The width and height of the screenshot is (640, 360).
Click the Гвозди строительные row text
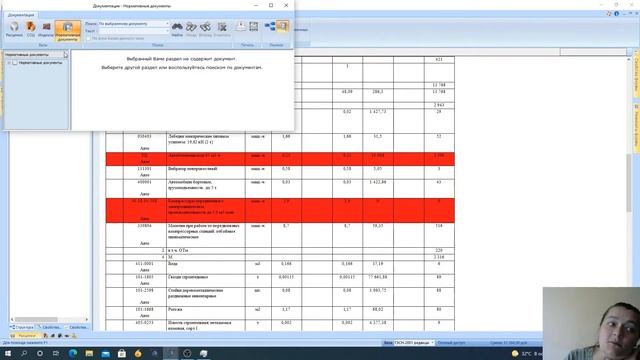point(188,277)
